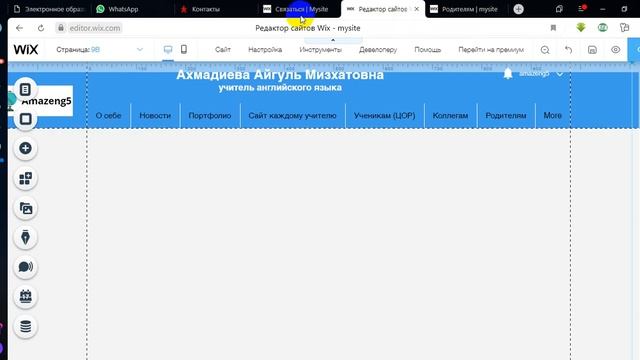Click the zoom out magnifier icon
Image resolution: width=640 pixels, height=360 pixels.
[x=545, y=50]
